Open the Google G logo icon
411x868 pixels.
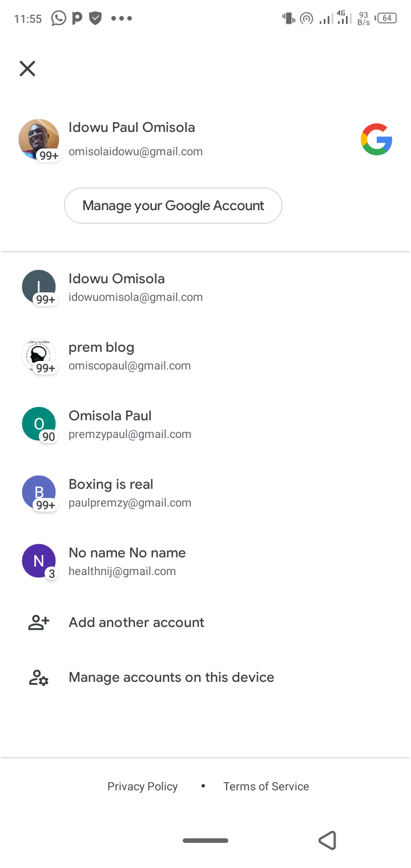tap(376, 139)
